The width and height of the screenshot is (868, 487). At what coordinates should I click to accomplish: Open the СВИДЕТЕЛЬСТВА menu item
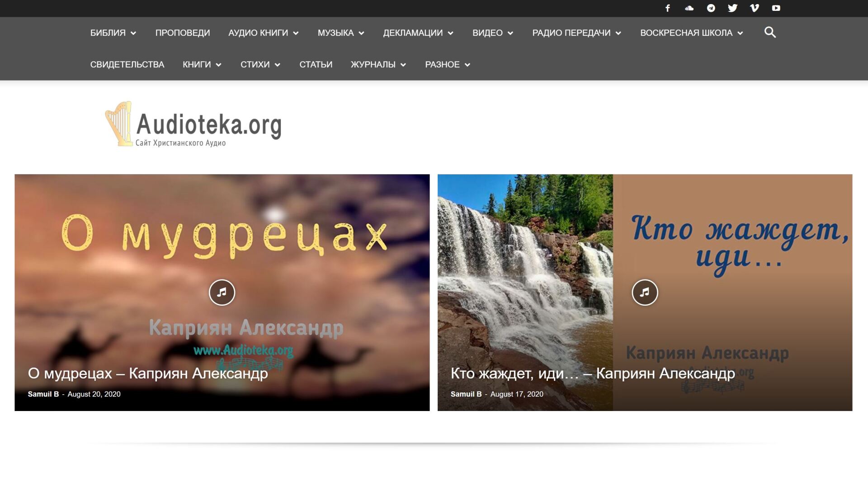(x=127, y=65)
